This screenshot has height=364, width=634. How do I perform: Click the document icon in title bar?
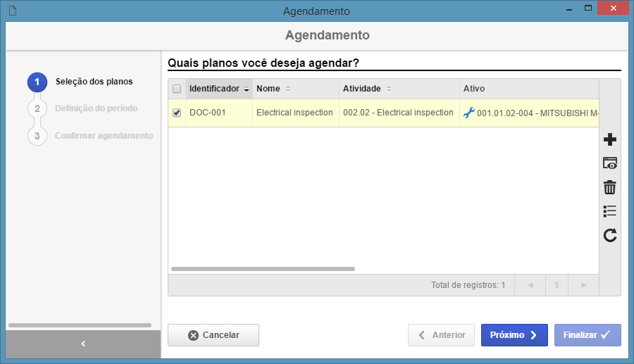coord(13,11)
